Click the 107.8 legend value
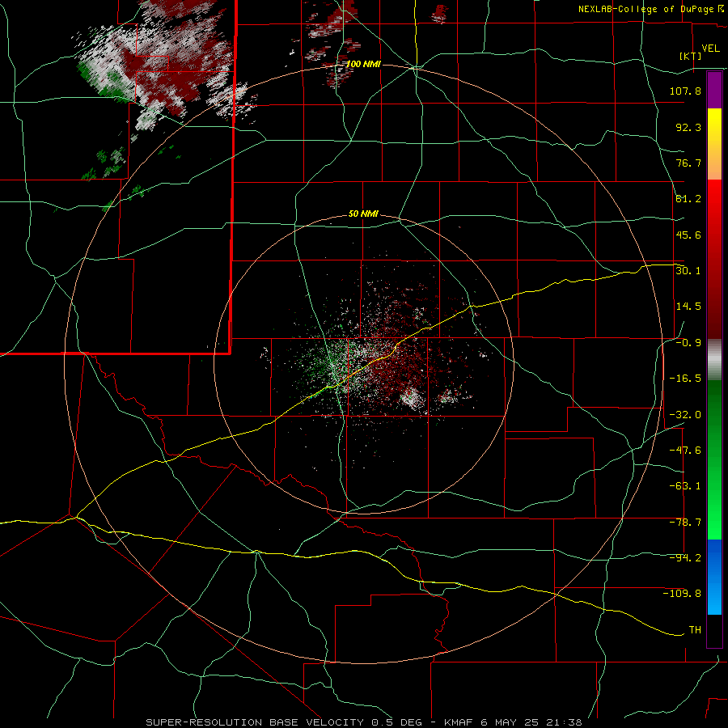Screen dimensions: 728x728 (x=685, y=91)
